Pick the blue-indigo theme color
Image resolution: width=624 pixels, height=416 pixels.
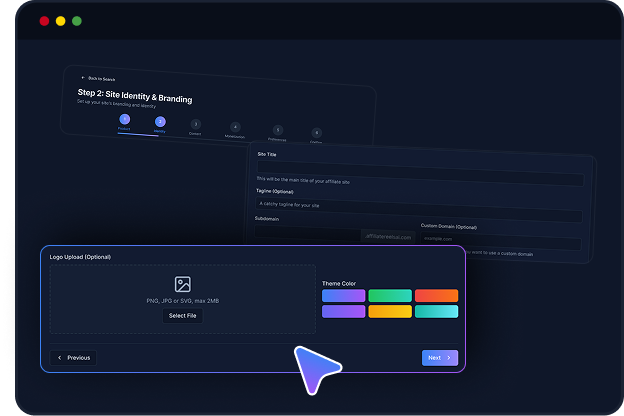point(343,296)
